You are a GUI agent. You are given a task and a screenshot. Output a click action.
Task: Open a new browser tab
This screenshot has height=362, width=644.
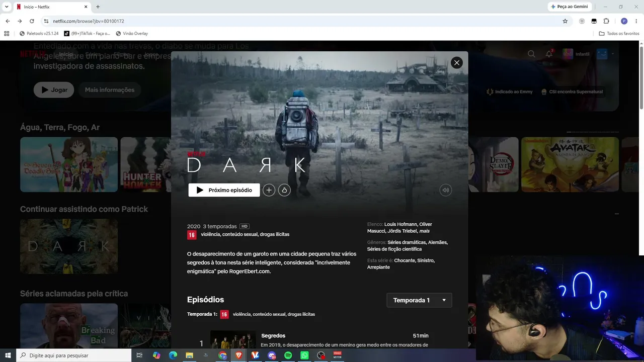pyautogui.click(x=98, y=7)
